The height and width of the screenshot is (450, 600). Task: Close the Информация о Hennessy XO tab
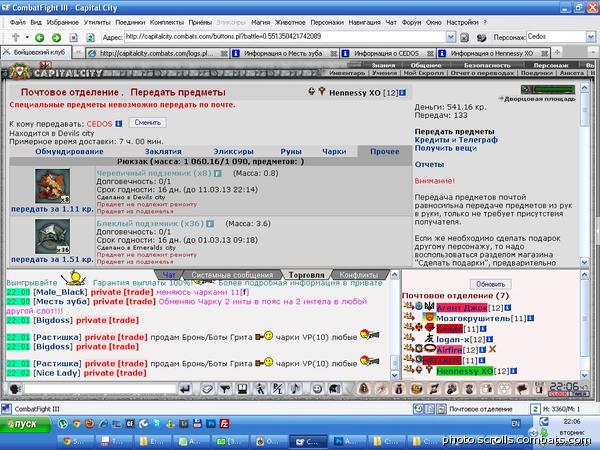tap(545, 54)
